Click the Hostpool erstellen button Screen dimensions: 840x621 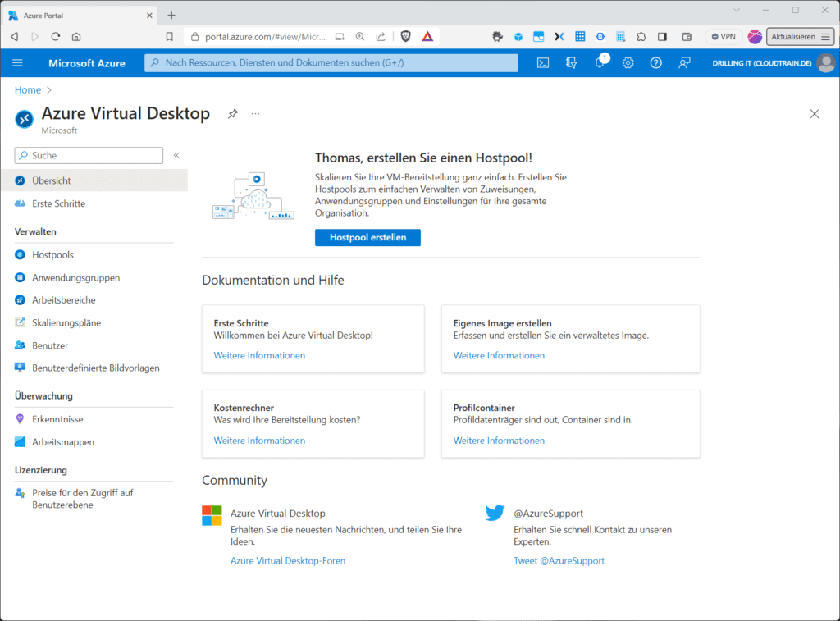pos(367,237)
